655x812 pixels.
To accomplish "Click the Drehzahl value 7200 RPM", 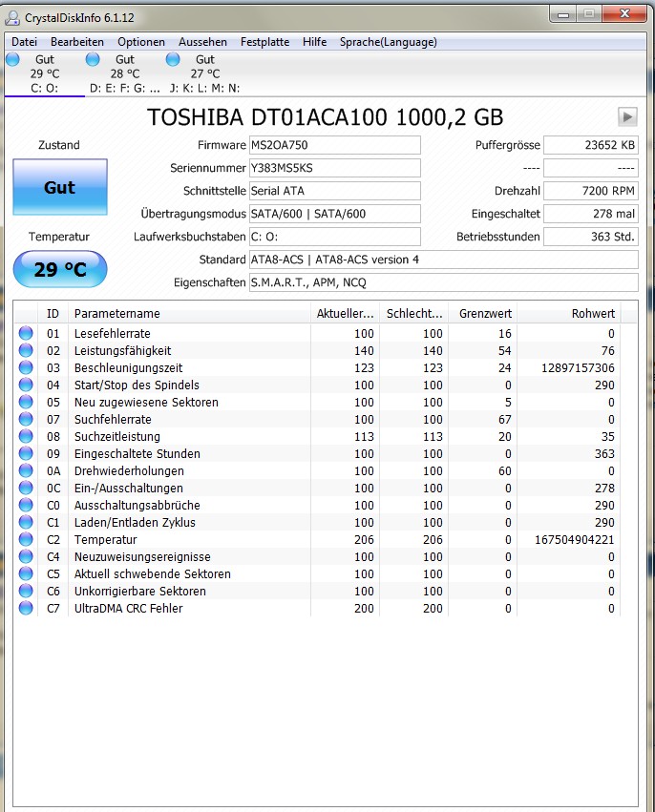I will 591,191.
